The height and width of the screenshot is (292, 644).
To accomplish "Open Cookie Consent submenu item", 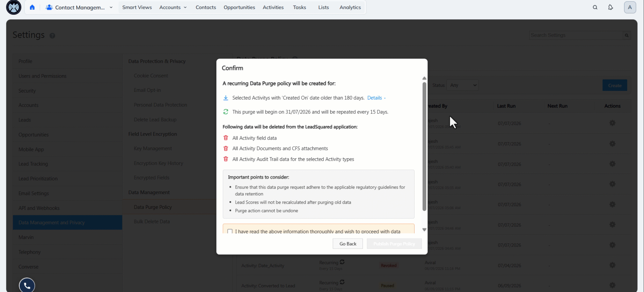I will pos(151,76).
